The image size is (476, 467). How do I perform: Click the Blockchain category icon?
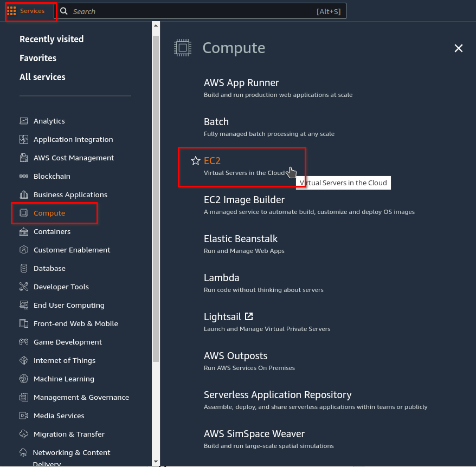[24, 176]
